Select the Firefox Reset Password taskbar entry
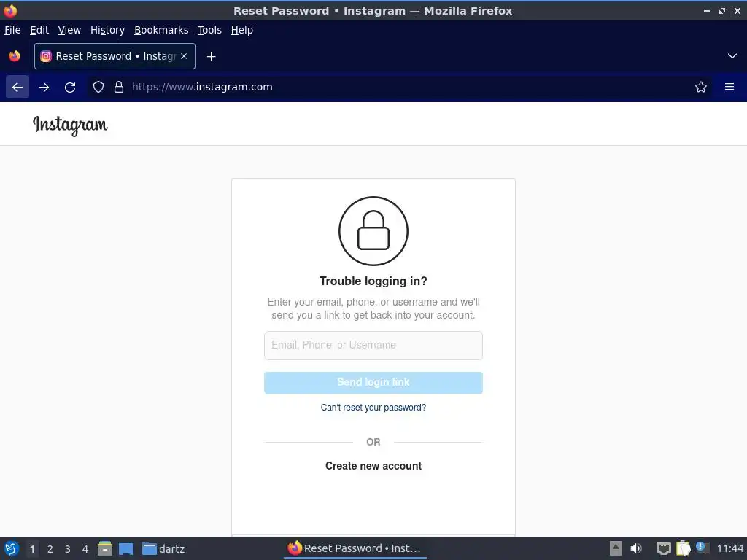The image size is (747, 560). click(355, 548)
